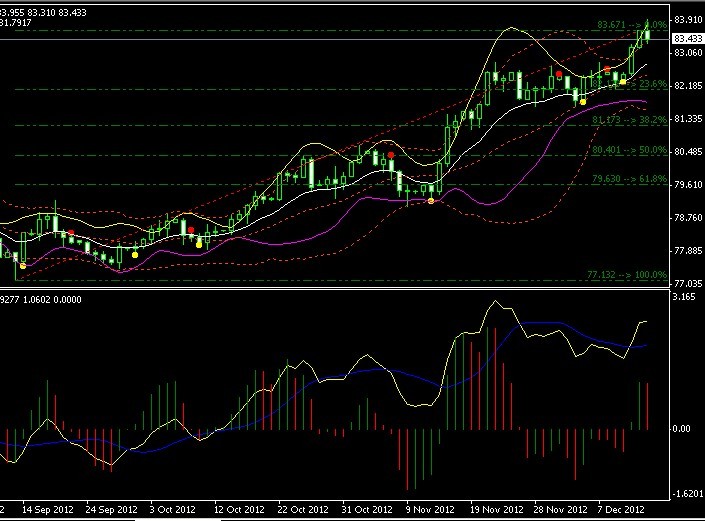Click the 82.185 price scale value
The width and height of the screenshot is (705, 521).
[688, 85]
